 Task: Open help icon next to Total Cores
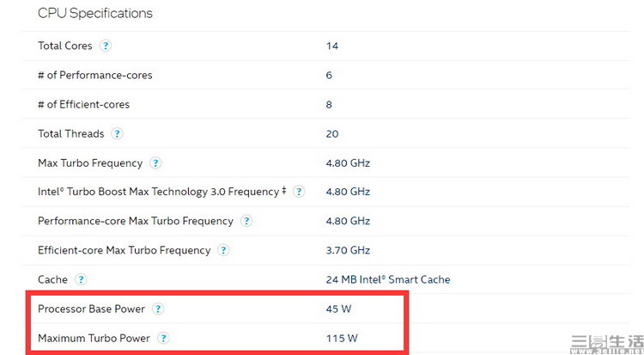tap(106, 46)
